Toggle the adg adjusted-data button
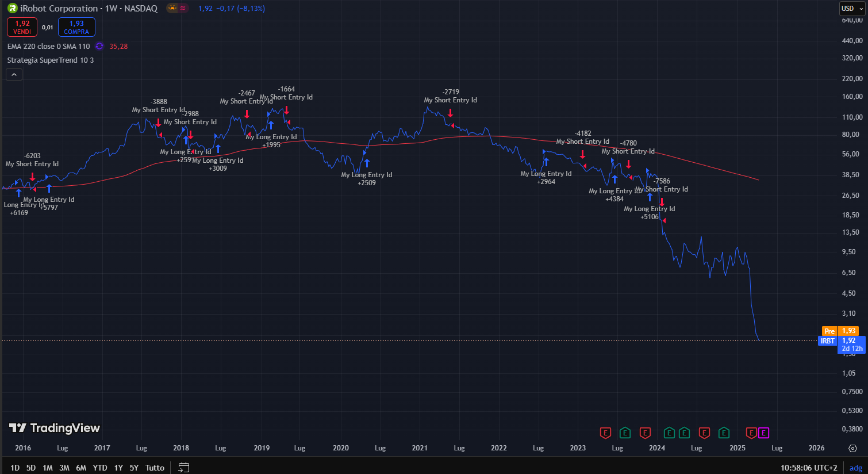The image size is (868, 474). pos(856,468)
